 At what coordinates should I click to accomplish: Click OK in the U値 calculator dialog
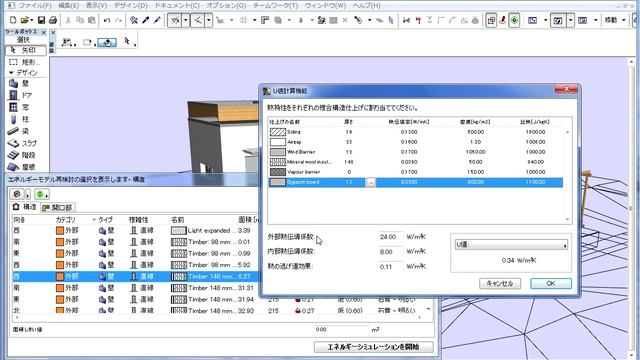551,283
